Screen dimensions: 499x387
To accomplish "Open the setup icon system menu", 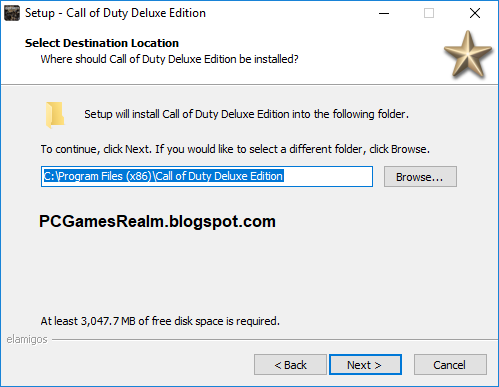I will [x=12, y=13].
